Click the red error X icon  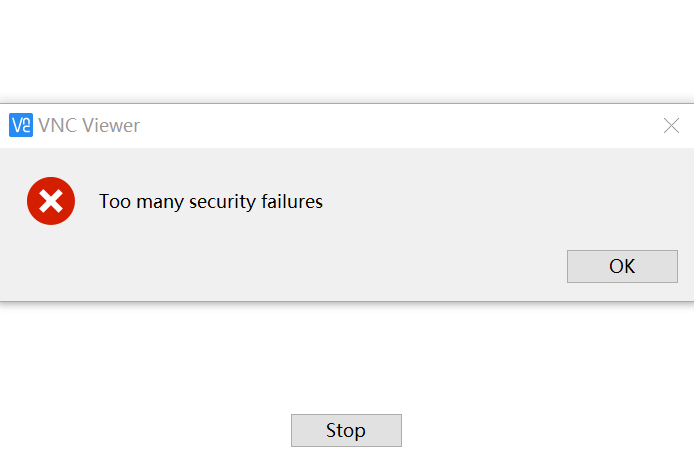[x=51, y=201]
